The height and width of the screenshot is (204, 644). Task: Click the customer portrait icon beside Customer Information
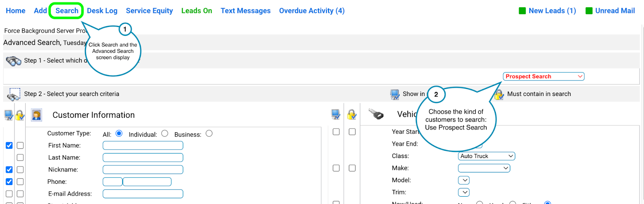(37, 115)
